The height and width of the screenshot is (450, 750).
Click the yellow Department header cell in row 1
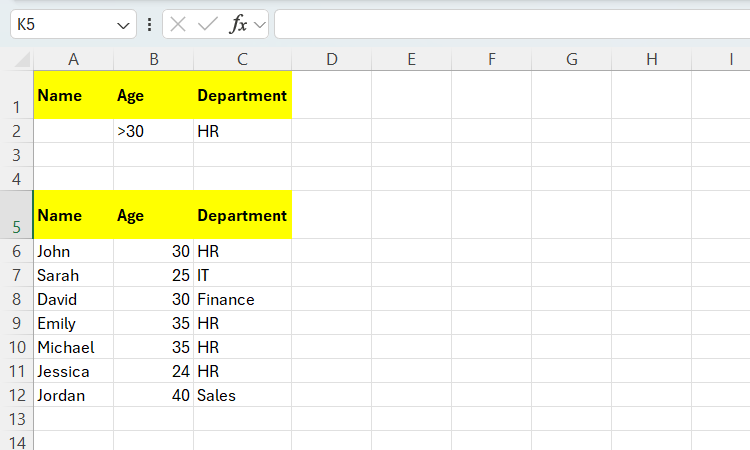pos(242,96)
